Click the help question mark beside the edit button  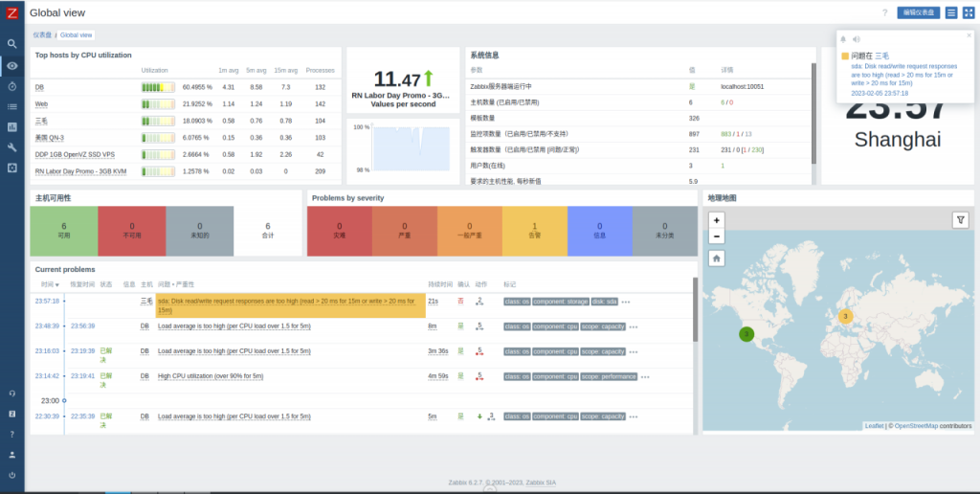884,12
